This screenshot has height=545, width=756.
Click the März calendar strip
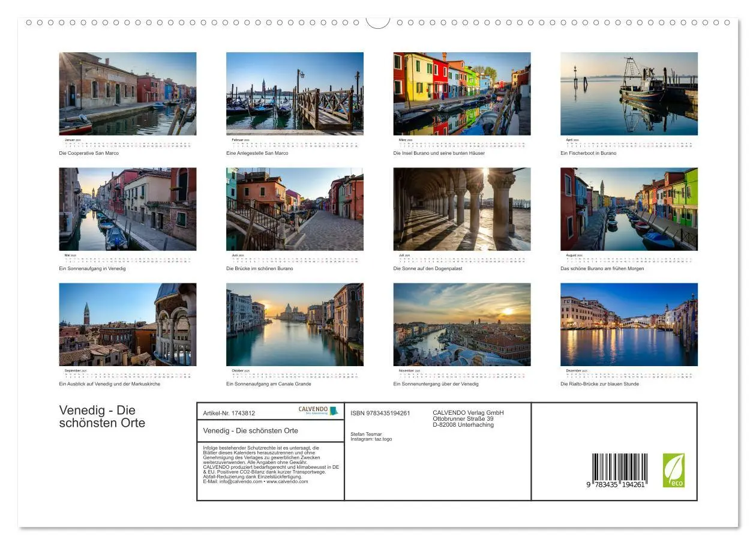pos(462,143)
